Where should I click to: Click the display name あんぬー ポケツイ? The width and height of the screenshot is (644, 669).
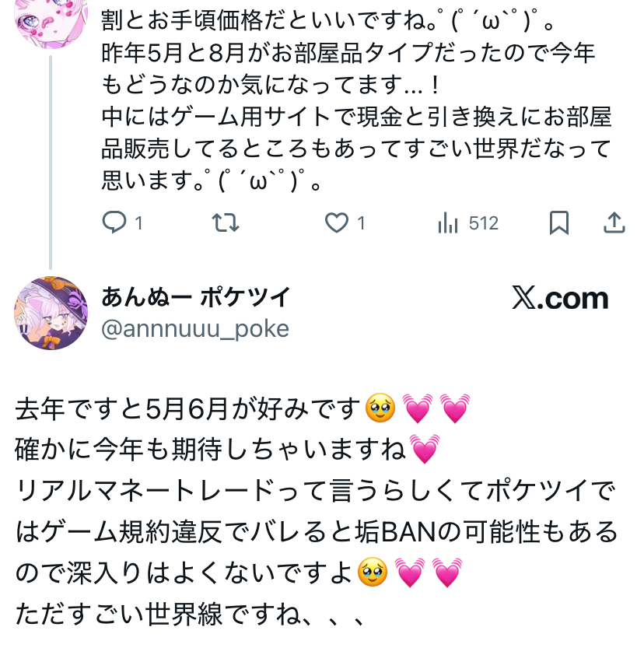(196, 296)
